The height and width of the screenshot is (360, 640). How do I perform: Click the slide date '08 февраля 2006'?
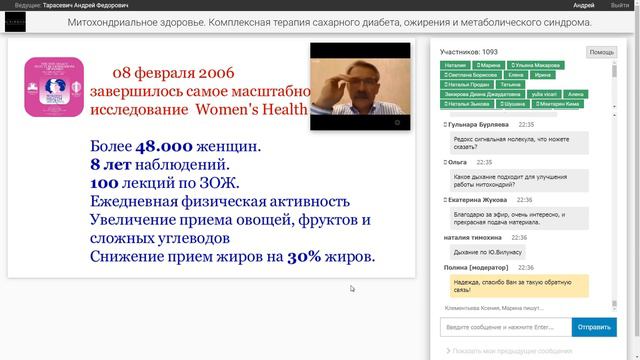173,73
